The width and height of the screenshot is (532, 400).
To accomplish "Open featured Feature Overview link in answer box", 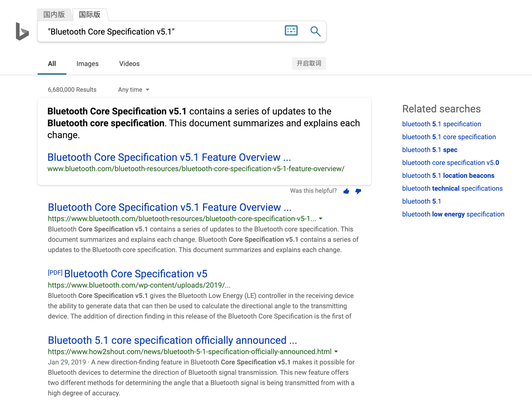I will click(169, 157).
